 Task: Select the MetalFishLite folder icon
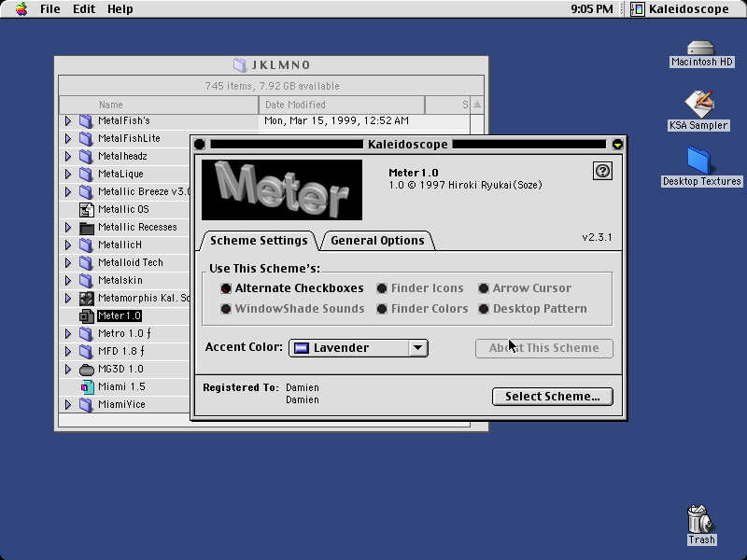click(x=86, y=138)
